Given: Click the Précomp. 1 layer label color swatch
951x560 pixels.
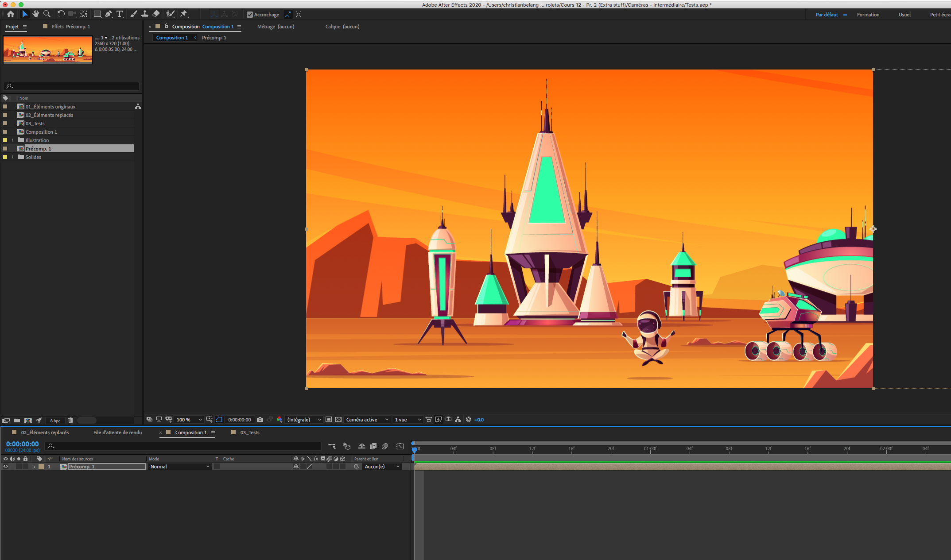Looking at the screenshot, I should pyautogui.click(x=41, y=467).
